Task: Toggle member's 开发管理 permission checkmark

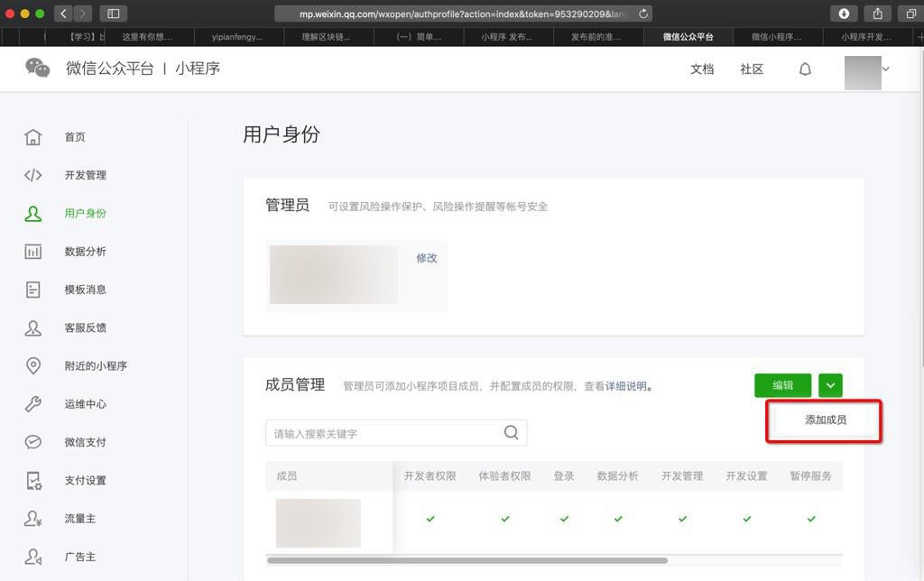Action: (682, 519)
